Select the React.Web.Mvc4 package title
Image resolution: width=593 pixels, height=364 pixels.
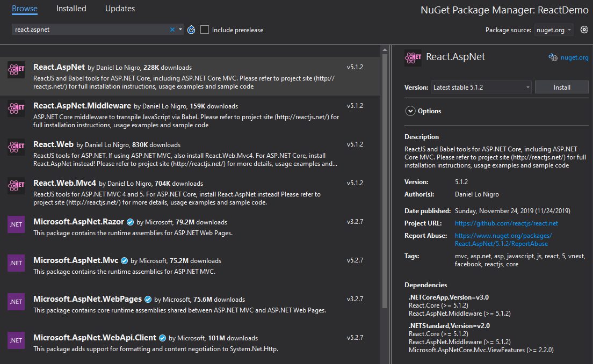pos(64,183)
